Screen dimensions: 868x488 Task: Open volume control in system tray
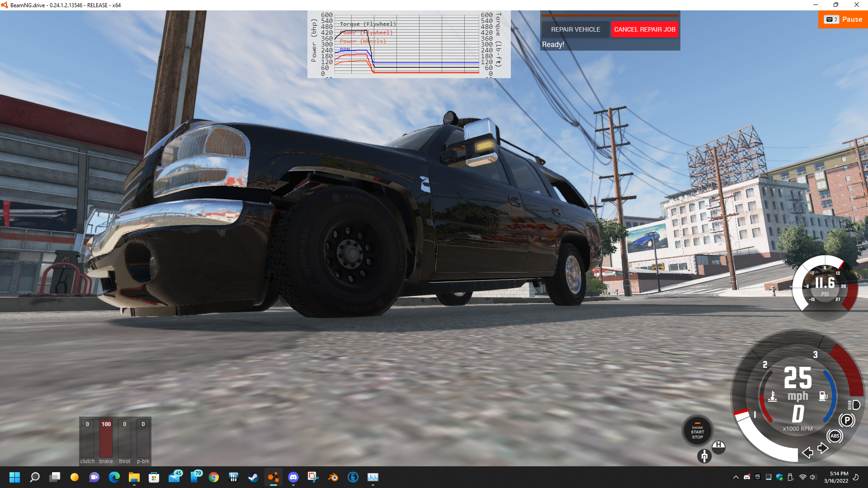(813, 477)
